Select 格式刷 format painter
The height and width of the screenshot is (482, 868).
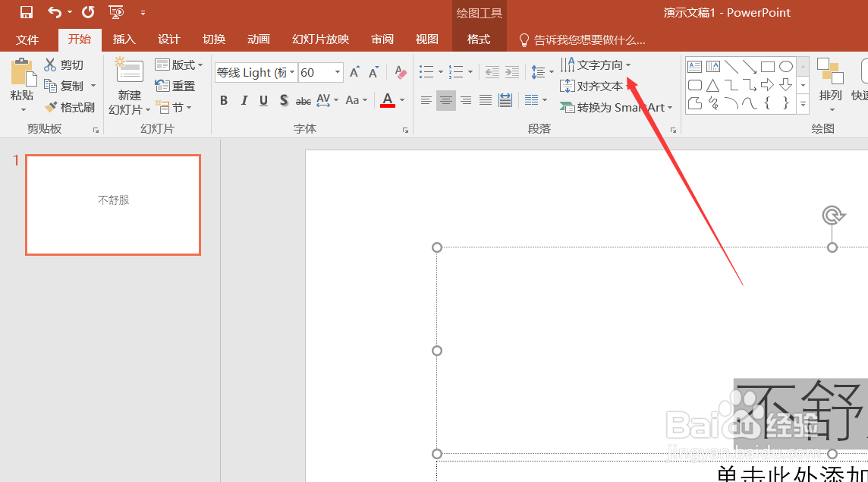70,107
